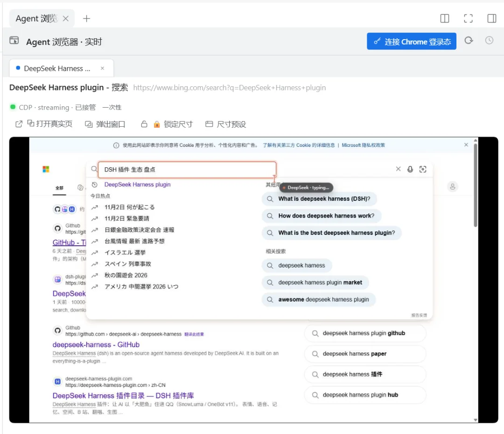Click deepseek harness plugin github related search
The height and width of the screenshot is (434, 504).
point(365,333)
